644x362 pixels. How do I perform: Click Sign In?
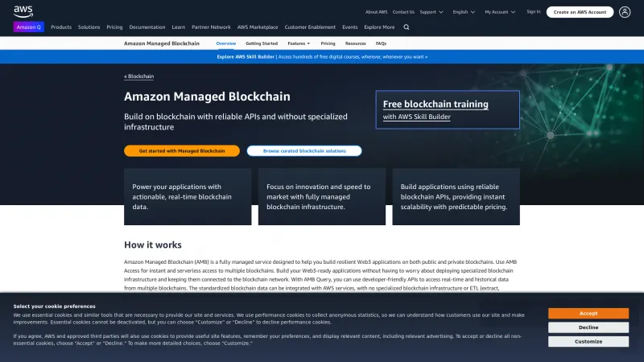534,12
